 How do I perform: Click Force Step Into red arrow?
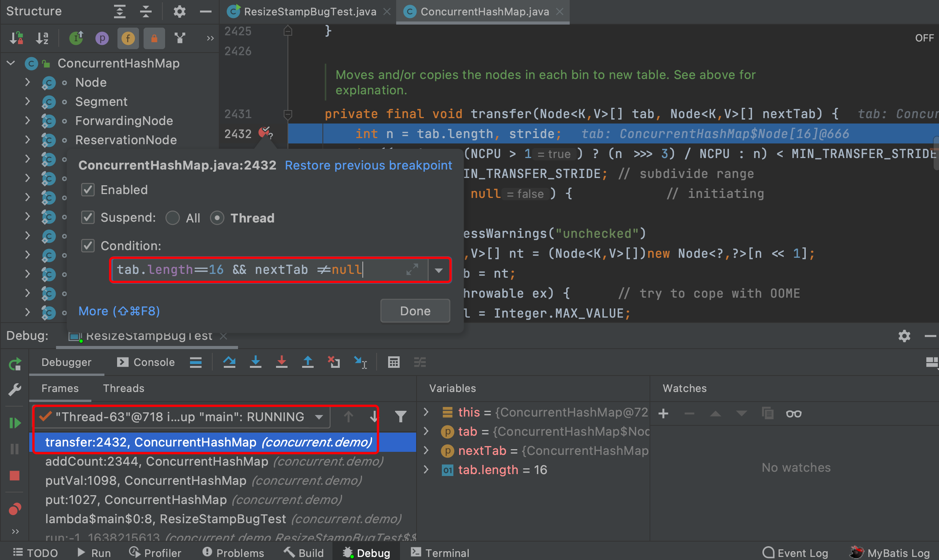281,362
